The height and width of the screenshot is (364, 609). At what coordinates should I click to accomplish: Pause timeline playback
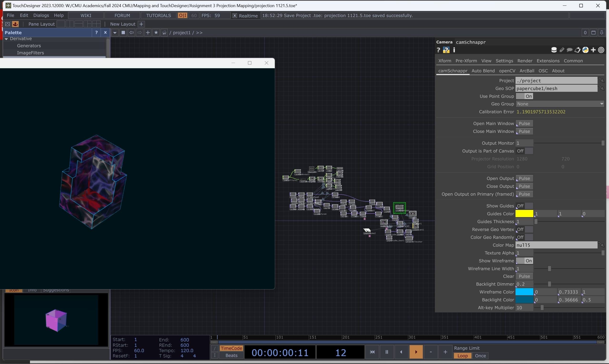click(x=387, y=352)
